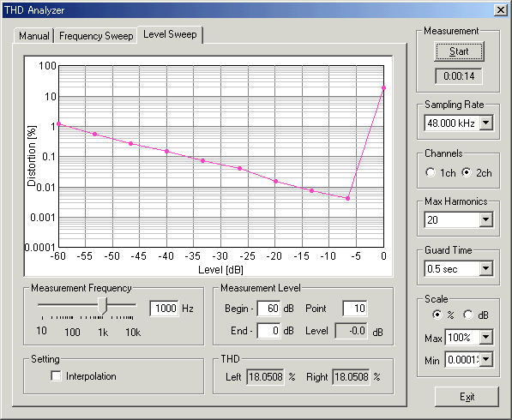Choose dB scale option
The height and width of the screenshot is (420, 512).
468,315
